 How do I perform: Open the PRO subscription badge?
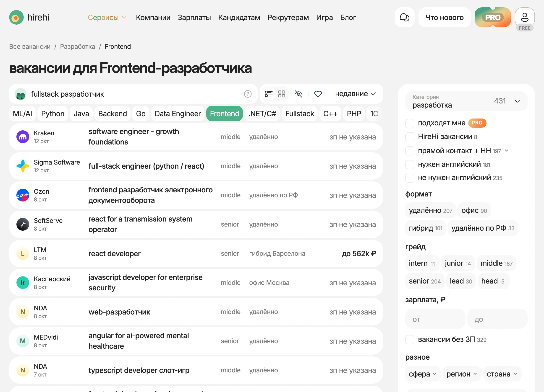(x=493, y=17)
